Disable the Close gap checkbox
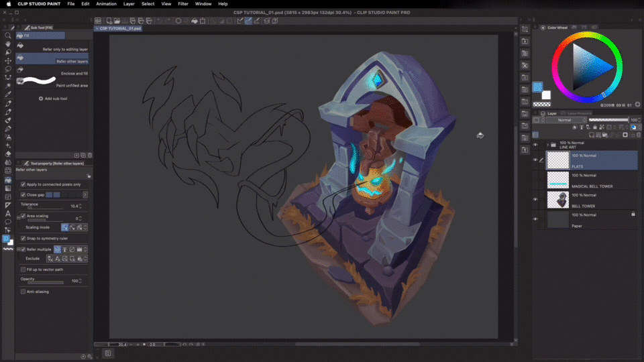Image resolution: width=644 pixels, height=362 pixels. pyautogui.click(x=23, y=194)
